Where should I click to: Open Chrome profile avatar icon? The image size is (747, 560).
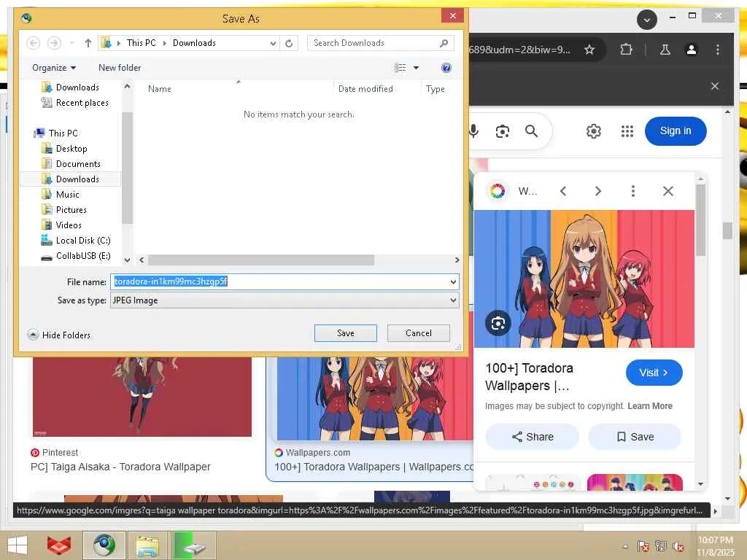point(692,50)
